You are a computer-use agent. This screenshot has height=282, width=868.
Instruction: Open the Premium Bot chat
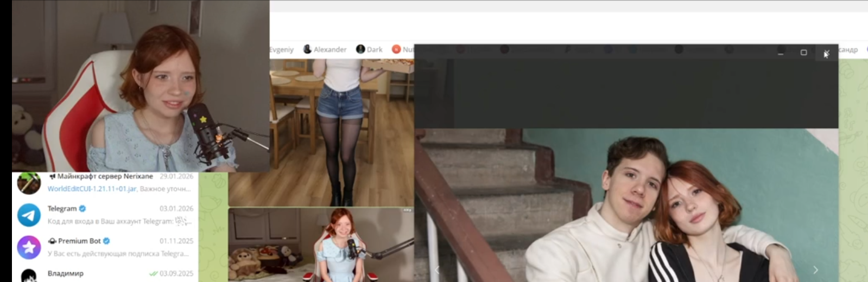click(x=105, y=247)
